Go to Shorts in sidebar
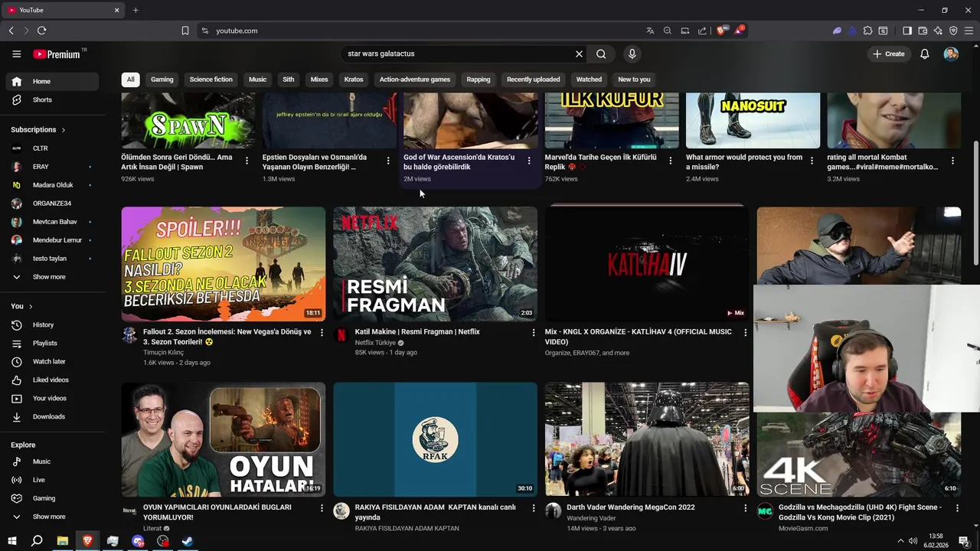 (52, 99)
